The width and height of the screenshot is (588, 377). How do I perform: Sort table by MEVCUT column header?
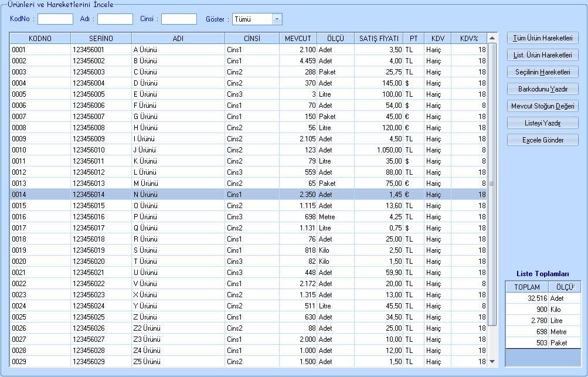coord(298,39)
